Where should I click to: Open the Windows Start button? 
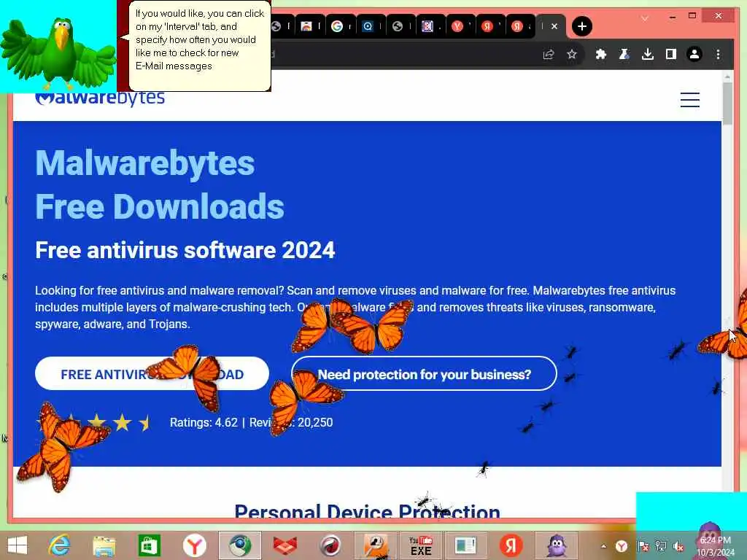pos(18,545)
